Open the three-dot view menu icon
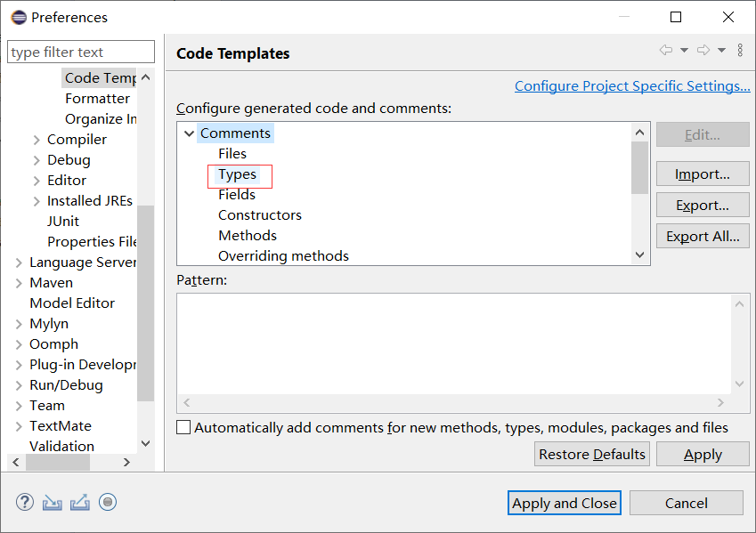Screen dimensions: 756x533 (740, 51)
